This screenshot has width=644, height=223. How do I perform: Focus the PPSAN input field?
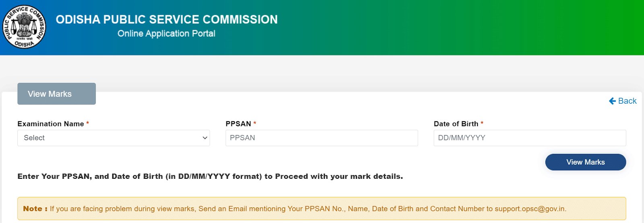(321, 138)
